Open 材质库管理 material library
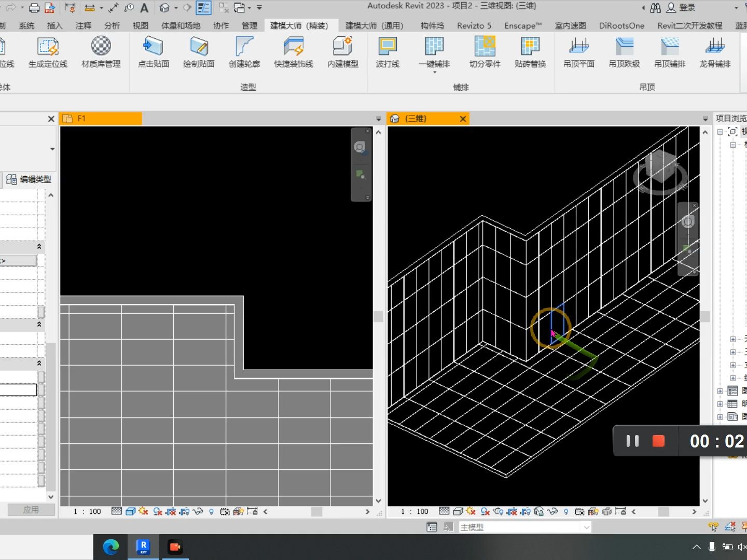747x560 pixels. pos(101,47)
